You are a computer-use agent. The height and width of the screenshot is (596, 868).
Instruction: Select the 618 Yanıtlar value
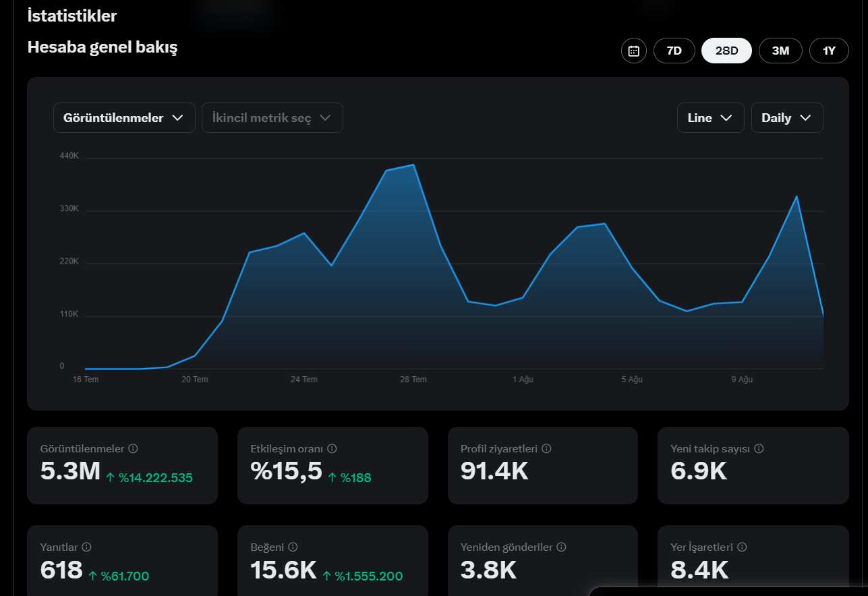61,570
